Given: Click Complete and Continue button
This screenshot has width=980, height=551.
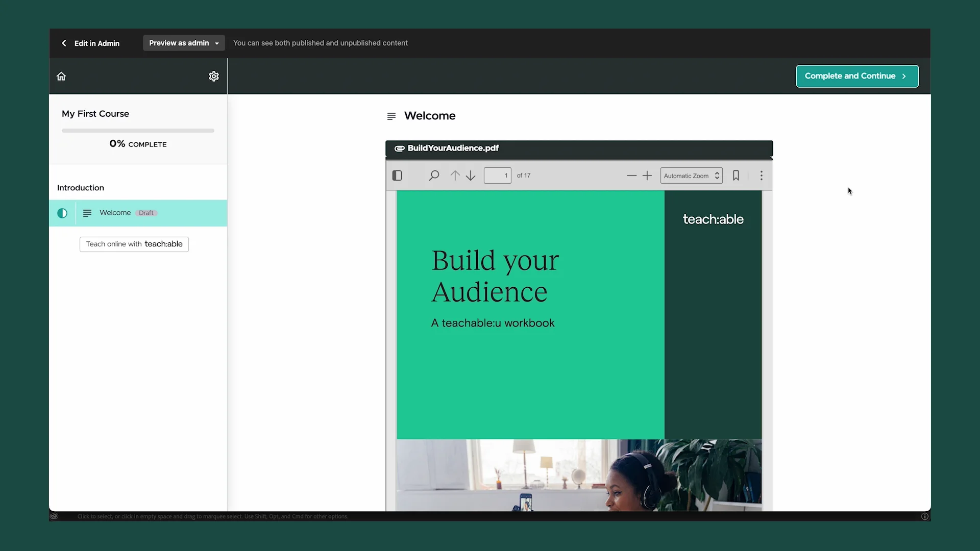Looking at the screenshot, I should [x=857, y=76].
